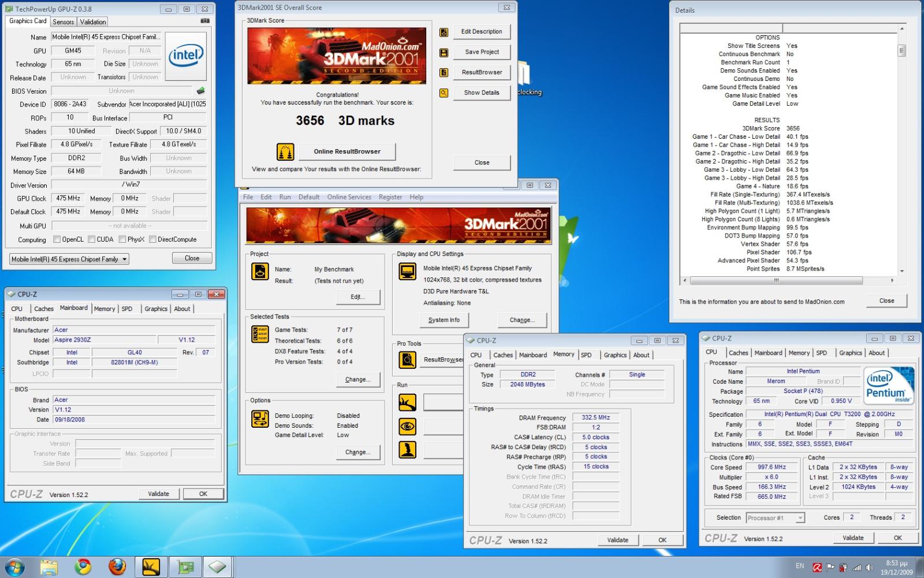Click the eye Demo icon in the Run section
Image resolution: width=924 pixels, height=578 pixels.
[407, 427]
